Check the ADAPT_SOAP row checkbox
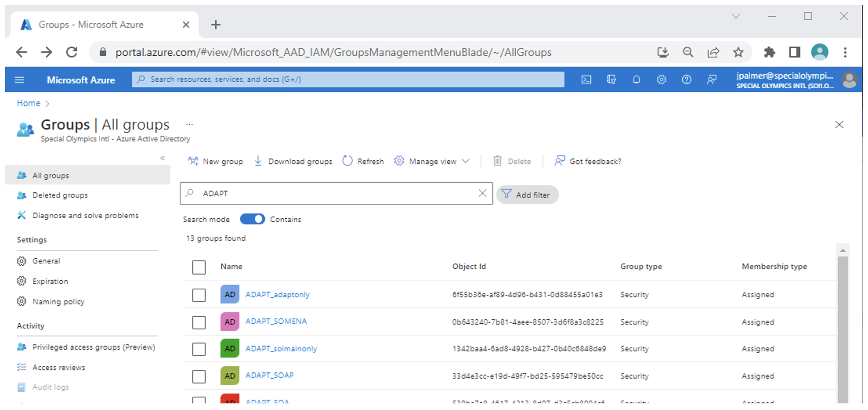Screen dimensions: 868x410 tap(199, 377)
